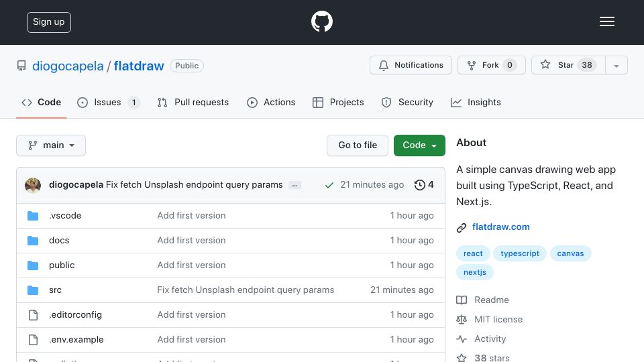Open the .env.example file
The image size is (644, 362).
click(x=76, y=339)
